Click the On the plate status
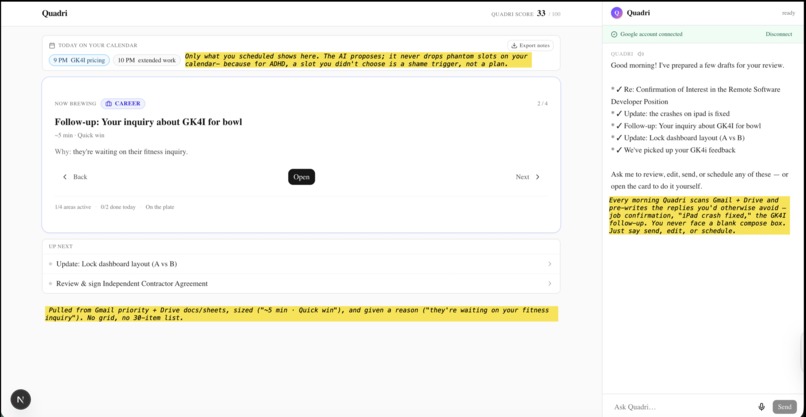Viewport: 806px width, 417px height. pyautogui.click(x=160, y=207)
